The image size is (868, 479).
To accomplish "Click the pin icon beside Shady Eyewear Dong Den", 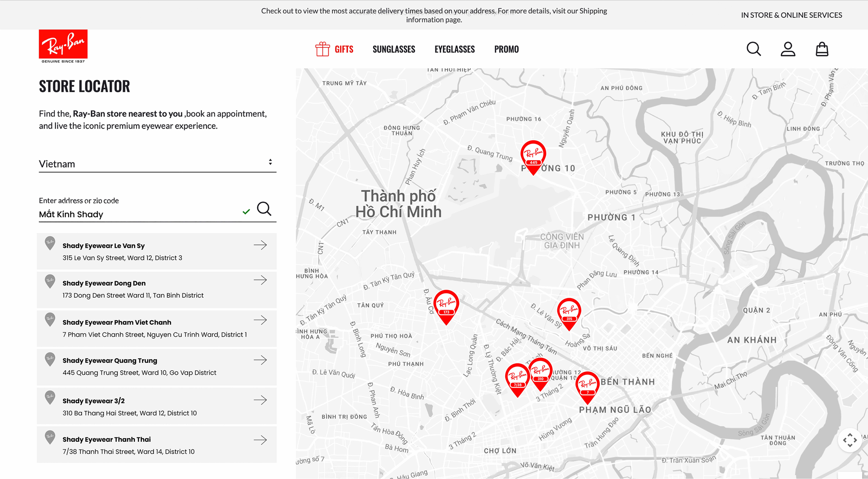I will pos(50,281).
